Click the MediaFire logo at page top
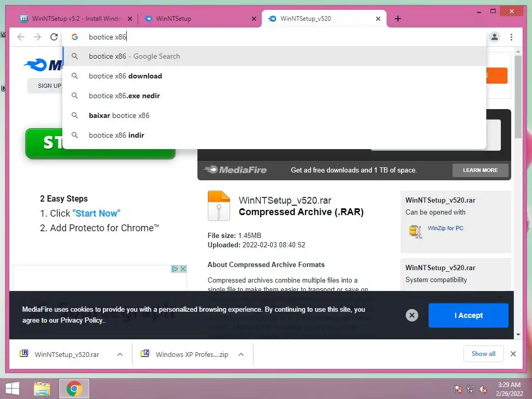The width and height of the screenshot is (532, 399). 44,65
